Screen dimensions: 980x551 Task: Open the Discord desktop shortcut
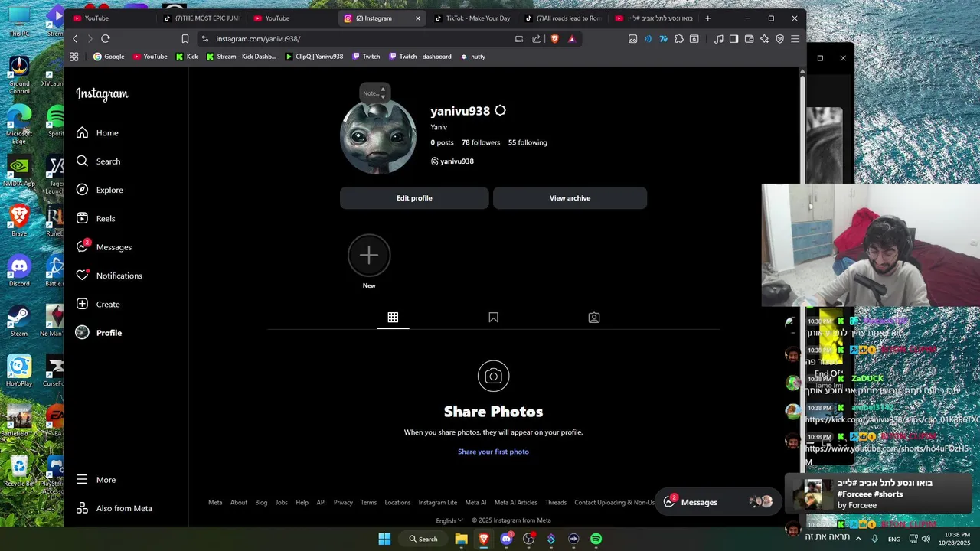coord(19,271)
